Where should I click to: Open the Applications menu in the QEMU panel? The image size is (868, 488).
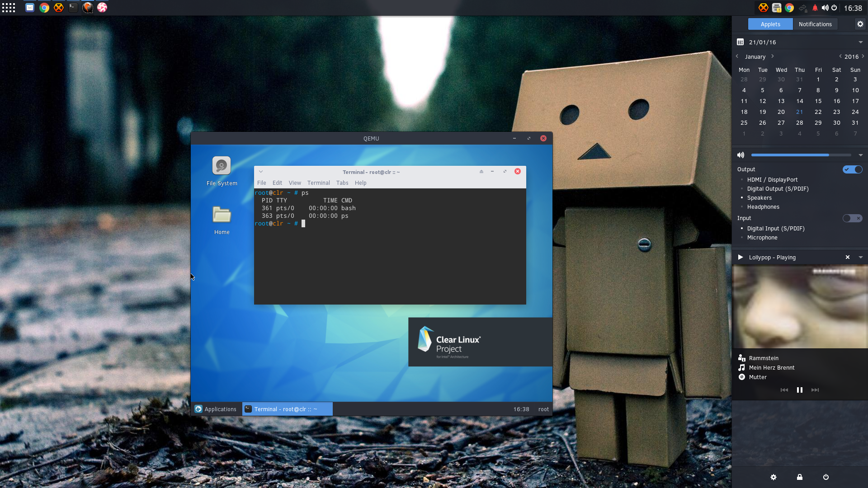pos(216,409)
